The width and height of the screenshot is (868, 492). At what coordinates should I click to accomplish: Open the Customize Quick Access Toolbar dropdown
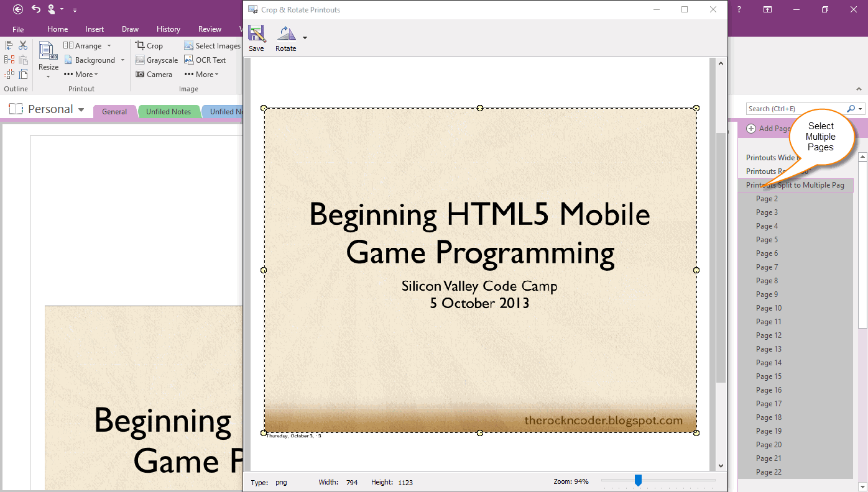75,10
